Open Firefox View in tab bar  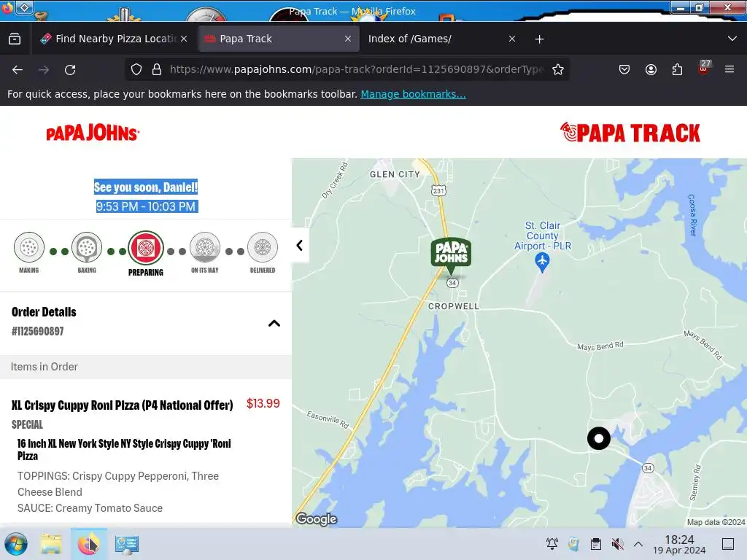tap(15, 39)
